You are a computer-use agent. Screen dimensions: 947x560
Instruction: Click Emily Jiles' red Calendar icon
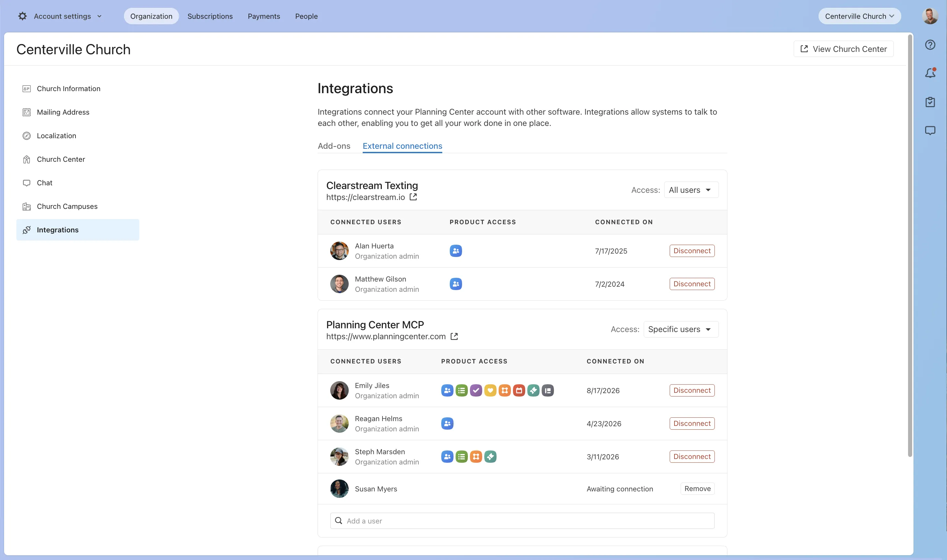pos(519,390)
